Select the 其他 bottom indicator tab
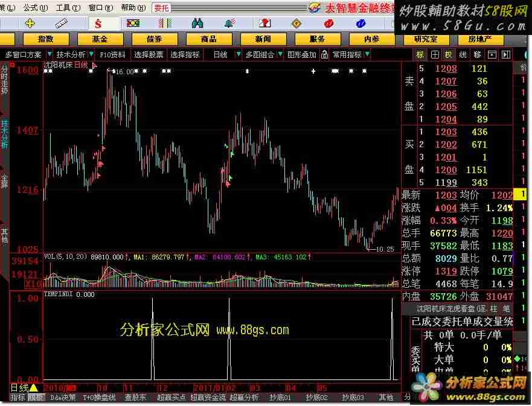Image resolution: width=532 pixels, height=406 pixels. [386, 397]
